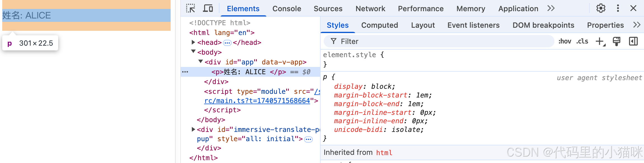Collapse the div#app node
Screen dimensions: 644x163
pyautogui.click(x=201, y=61)
